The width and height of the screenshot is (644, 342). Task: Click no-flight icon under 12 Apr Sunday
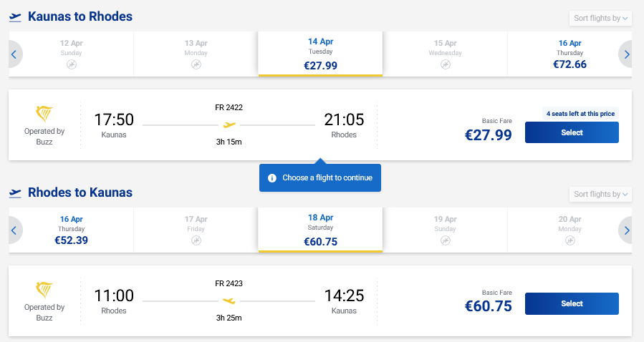coord(72,64)
